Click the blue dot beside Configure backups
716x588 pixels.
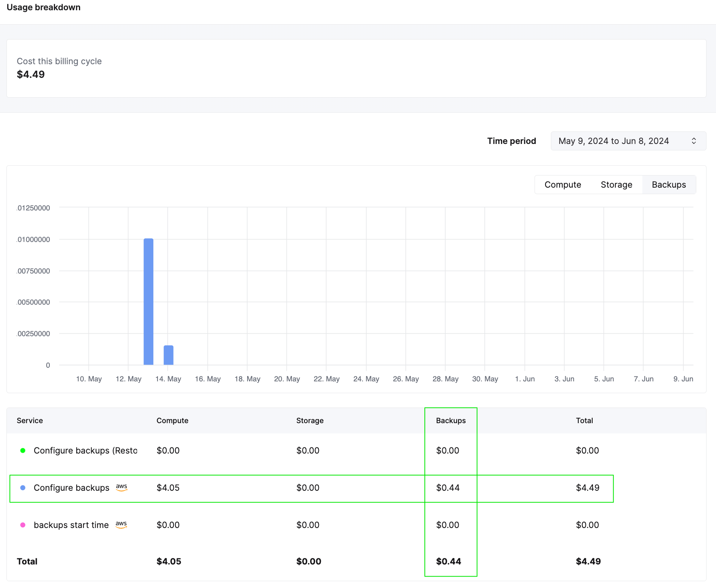24,488
